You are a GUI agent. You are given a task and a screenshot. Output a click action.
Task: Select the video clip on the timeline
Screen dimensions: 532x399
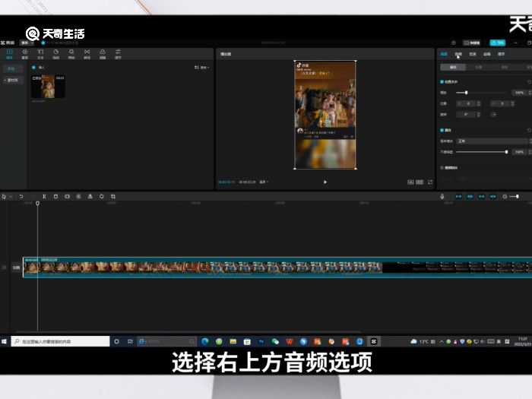tap(277, 268)
